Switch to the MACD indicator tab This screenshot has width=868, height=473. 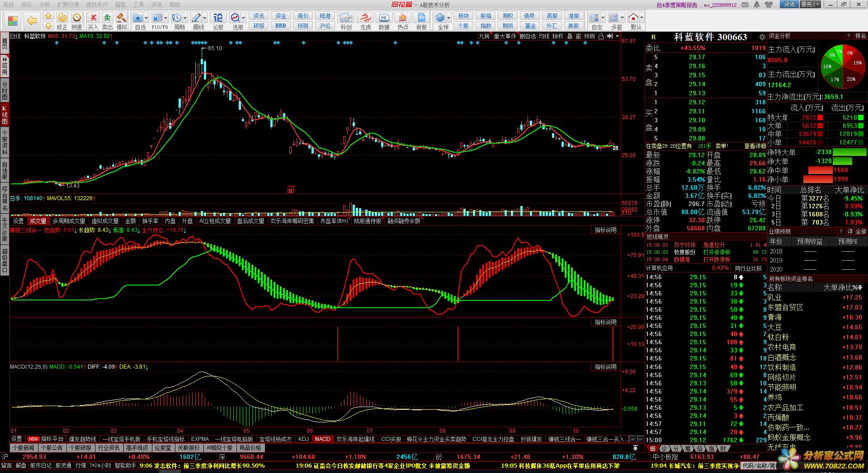(x=323, y=439)
